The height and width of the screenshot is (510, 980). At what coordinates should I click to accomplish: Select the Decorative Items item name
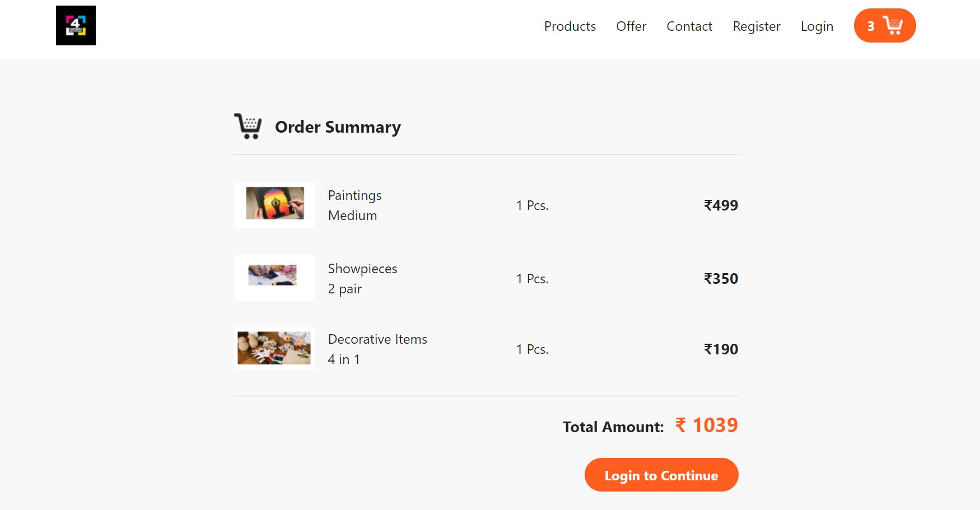click(x=377, y=339)
